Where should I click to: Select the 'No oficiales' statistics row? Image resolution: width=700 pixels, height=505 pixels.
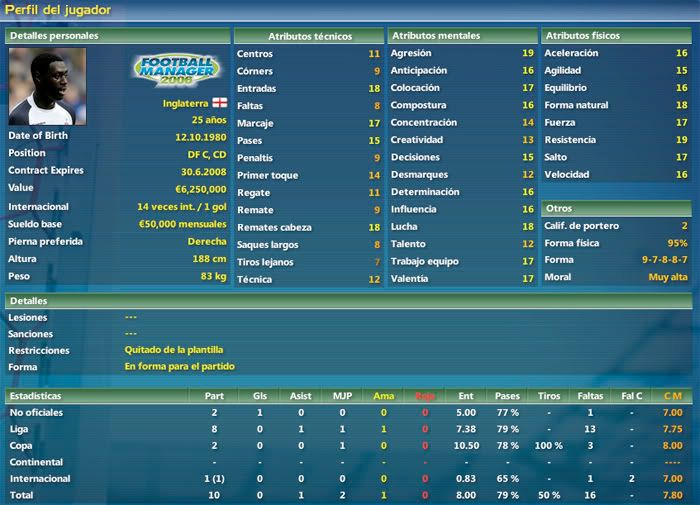349,413
